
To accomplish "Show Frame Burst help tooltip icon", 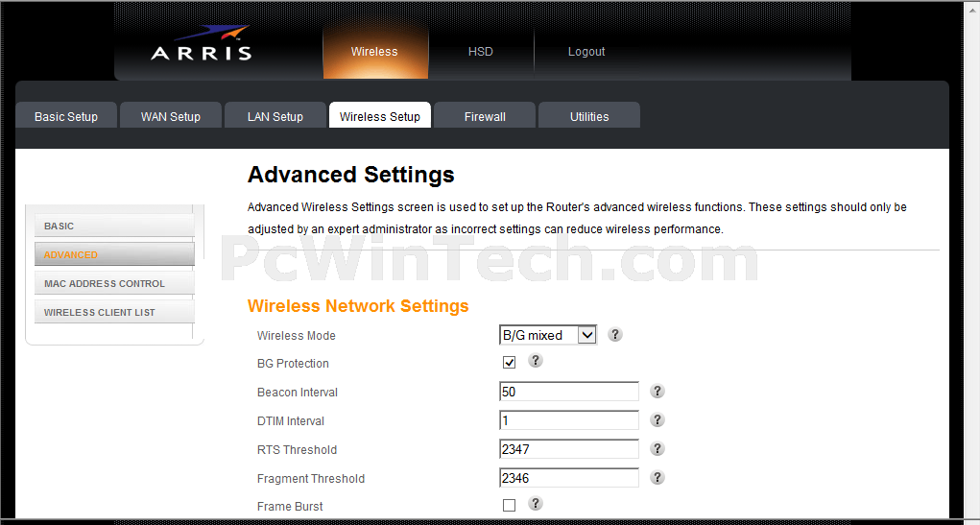I will pyautogui.click(x=536, y=503).
